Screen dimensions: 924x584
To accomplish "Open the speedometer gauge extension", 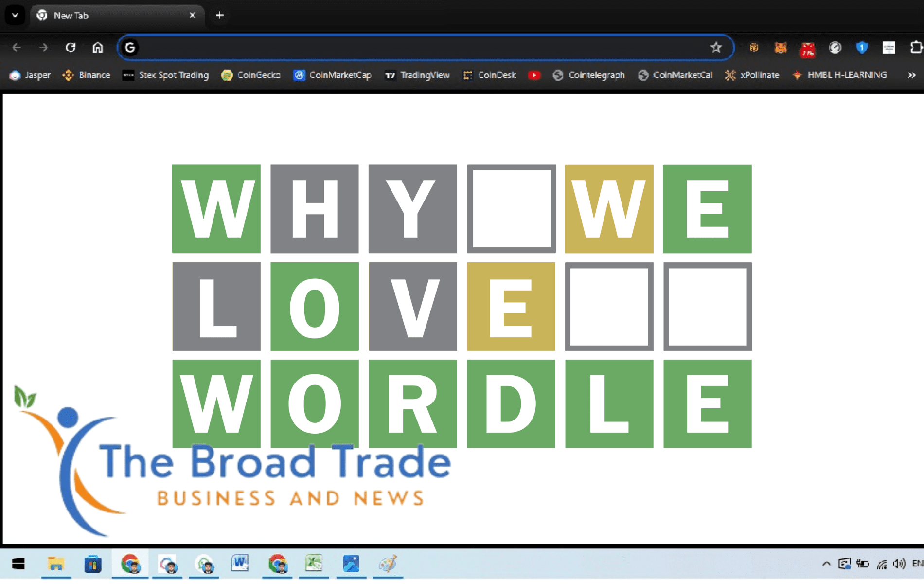I will (835, 47).
